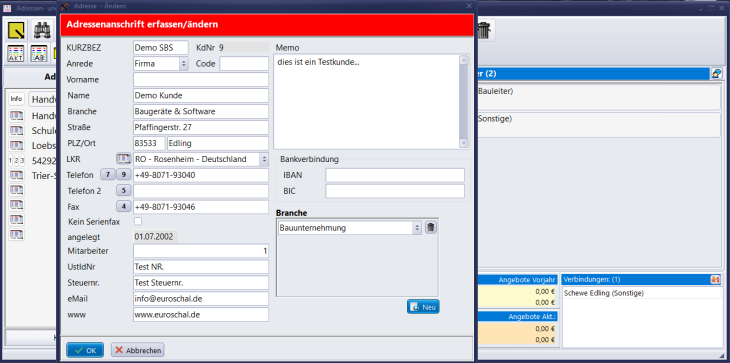The image size is (730, 363).
Task: Click the angelegt date 01.07.2002
Action: point(155,236)
